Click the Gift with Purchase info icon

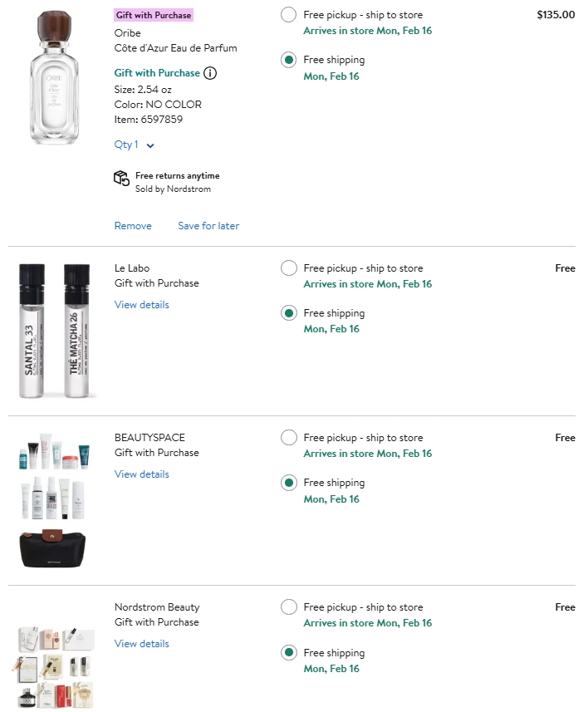tap(210, 73)
